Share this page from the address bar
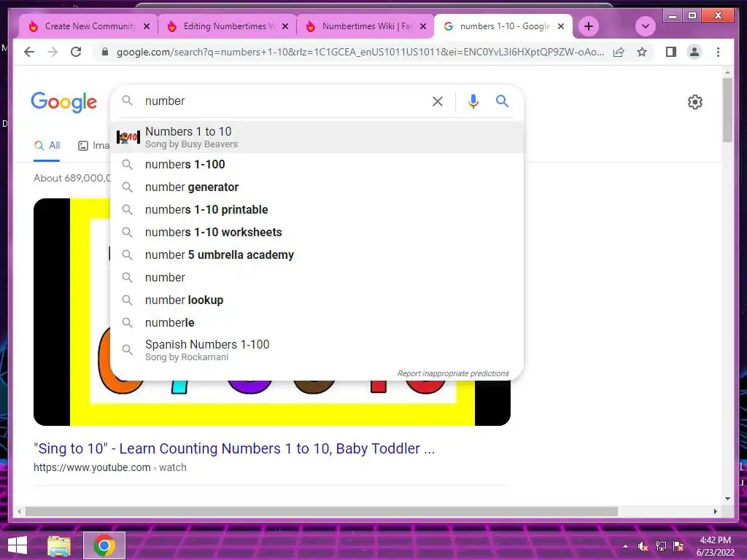Screen dimensions: 747x560 (619, 52)
